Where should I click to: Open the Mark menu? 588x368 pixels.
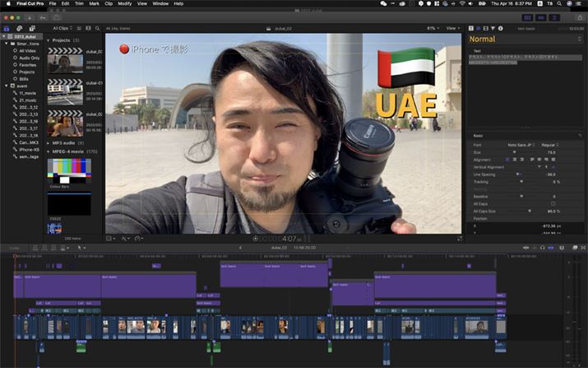pos(94,3)
